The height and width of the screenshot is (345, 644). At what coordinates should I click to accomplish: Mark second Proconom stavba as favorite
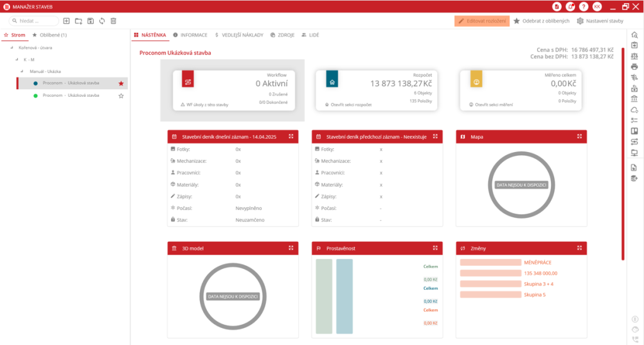[x=121, y=96]
